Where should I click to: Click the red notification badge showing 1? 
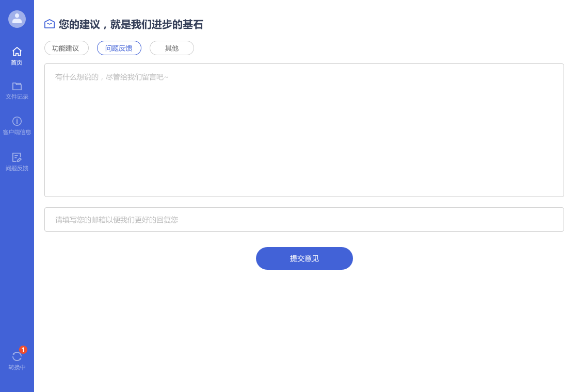[x=23, y=350]
